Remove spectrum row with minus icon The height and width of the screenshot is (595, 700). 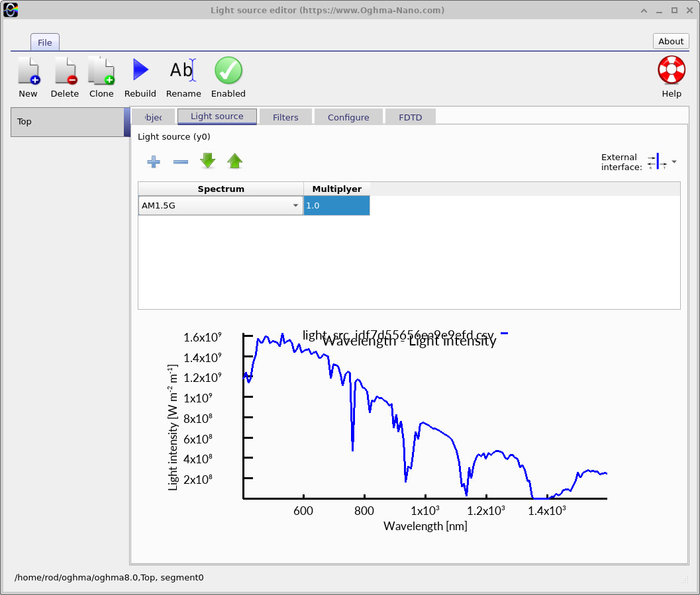click(180, 161)
